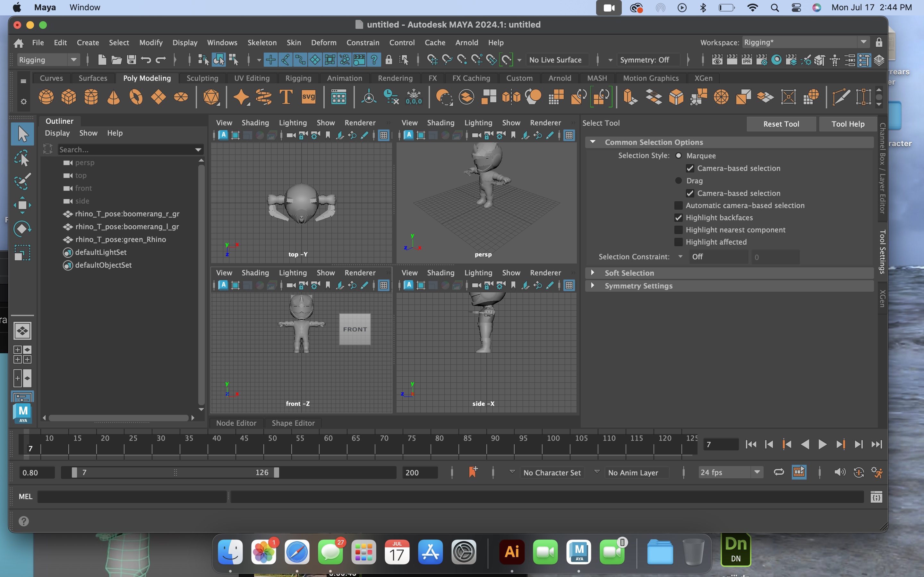Create a polygon sphere from the shelf

46,97
